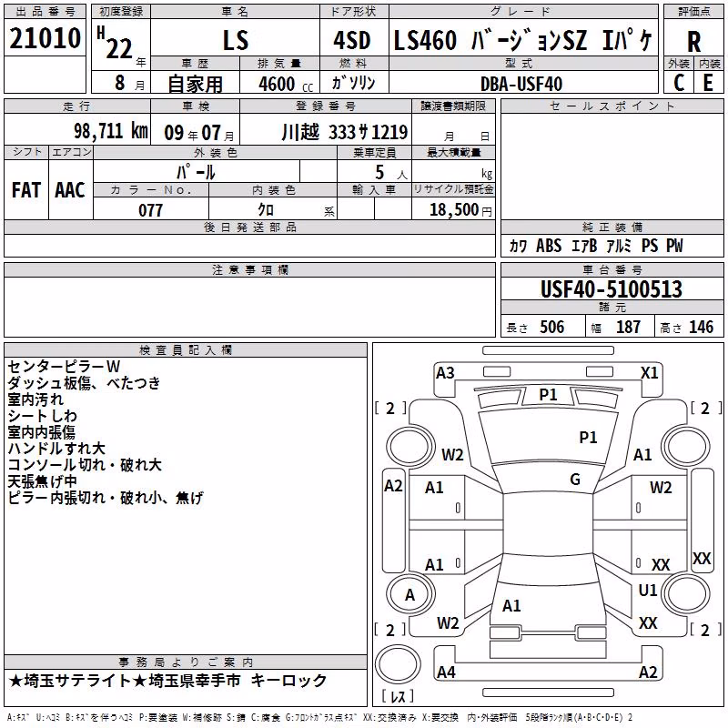Select chassis number USF40-5100513
The height and width of the screenshot is (728, 728).
tap(611, 289)
